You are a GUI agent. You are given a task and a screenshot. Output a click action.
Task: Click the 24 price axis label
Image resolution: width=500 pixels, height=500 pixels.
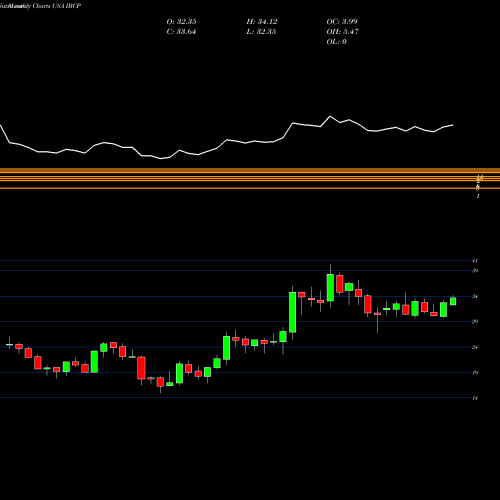pos(475,347)
